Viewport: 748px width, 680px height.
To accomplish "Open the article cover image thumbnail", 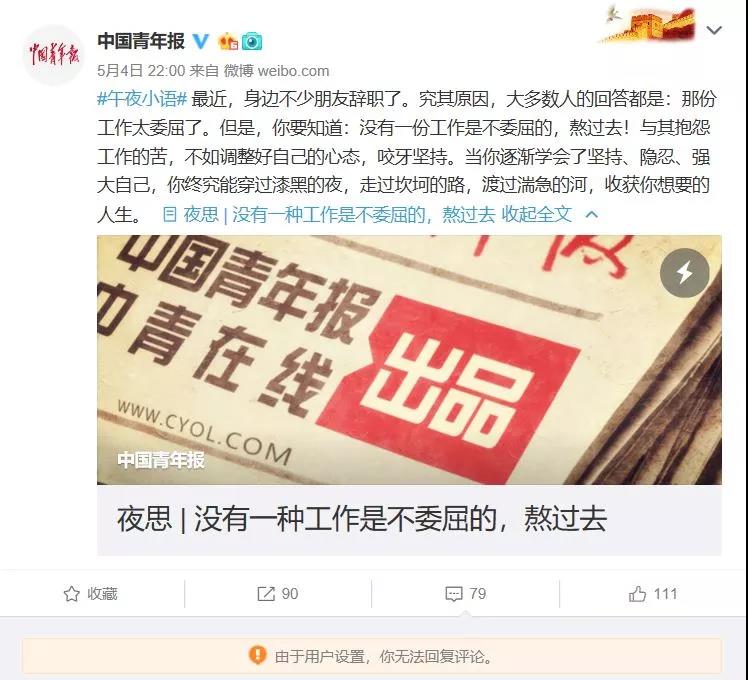I will point(409,360).
